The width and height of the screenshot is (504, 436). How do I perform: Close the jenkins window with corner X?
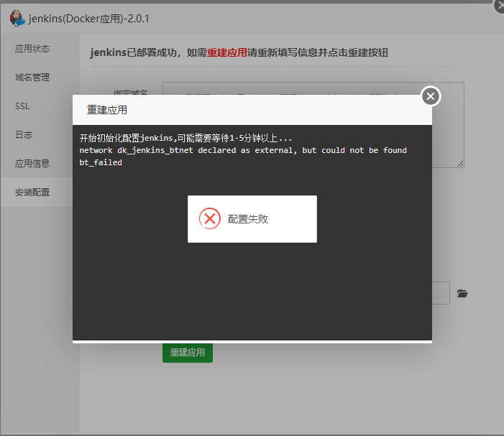pyautogui.click(x=499, y=6)
